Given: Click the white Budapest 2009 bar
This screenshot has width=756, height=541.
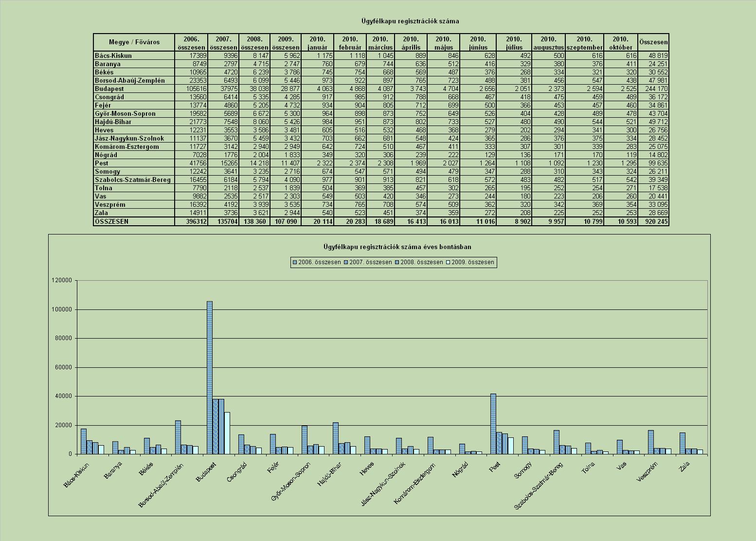Looking at the screenshot, I should (227, 433).
